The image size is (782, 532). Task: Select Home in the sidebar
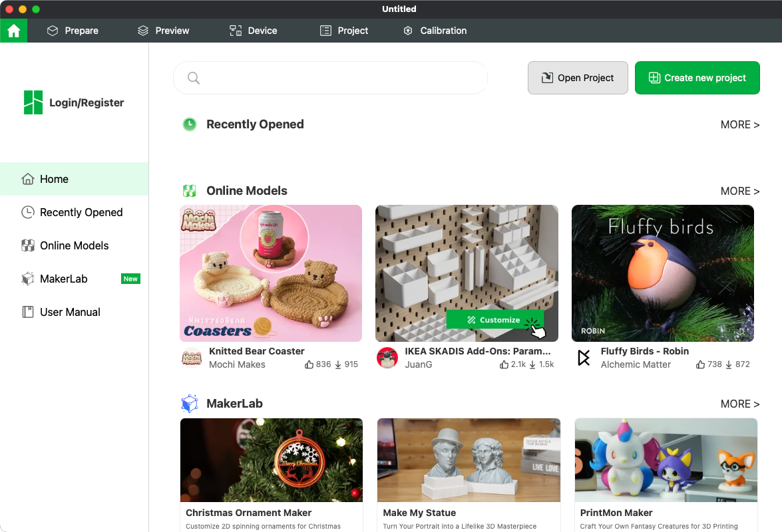[x=75, y=179]
